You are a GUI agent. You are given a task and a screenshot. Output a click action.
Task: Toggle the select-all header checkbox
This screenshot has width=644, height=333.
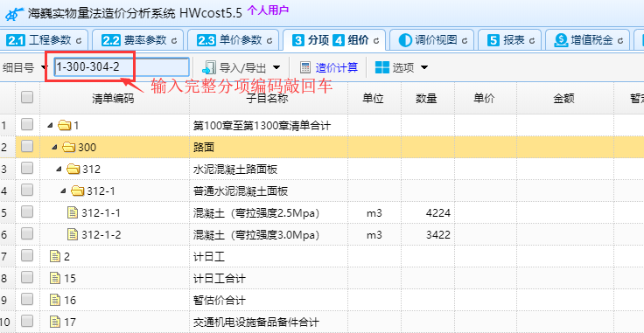27,97
